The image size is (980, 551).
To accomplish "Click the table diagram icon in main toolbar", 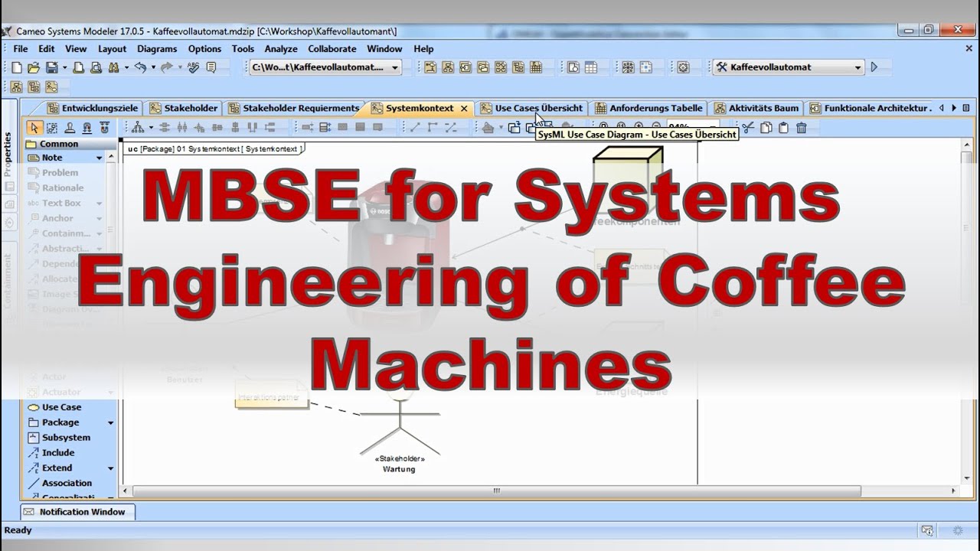I will tap(591, 67).
